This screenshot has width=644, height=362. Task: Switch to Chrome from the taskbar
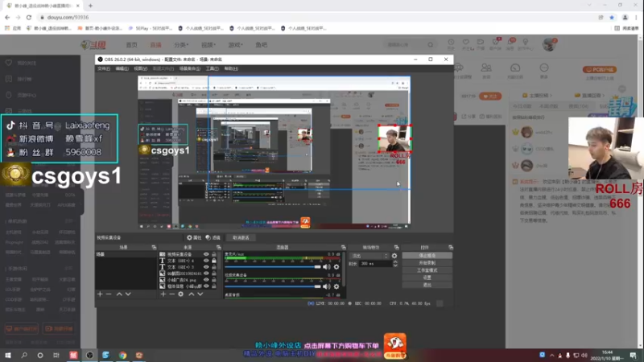pyautogui.click(x=122, y=355)
